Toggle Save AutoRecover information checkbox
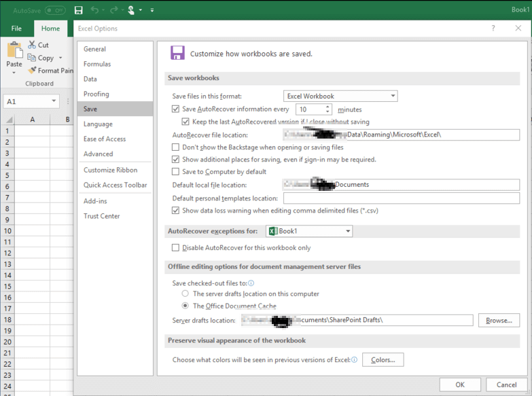 (176, 109)
